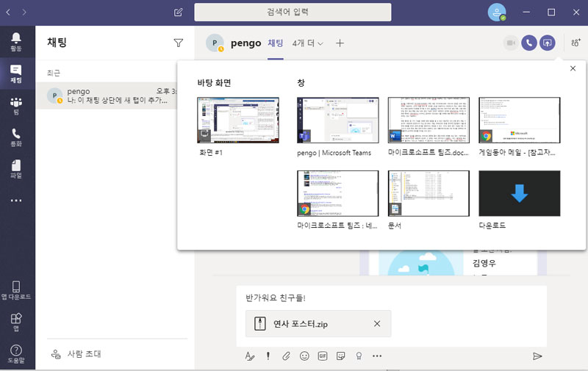Open the profile avatar menu
Screen dimensions: 588x371
[x=497, y=12]
